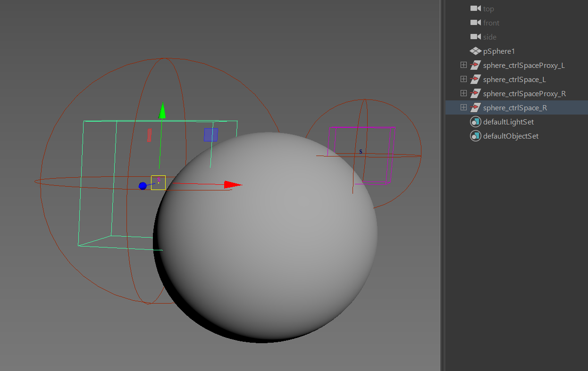
Task: Expand sphere_ctrlSpace_L hierarchy
Action: (463, 79)
